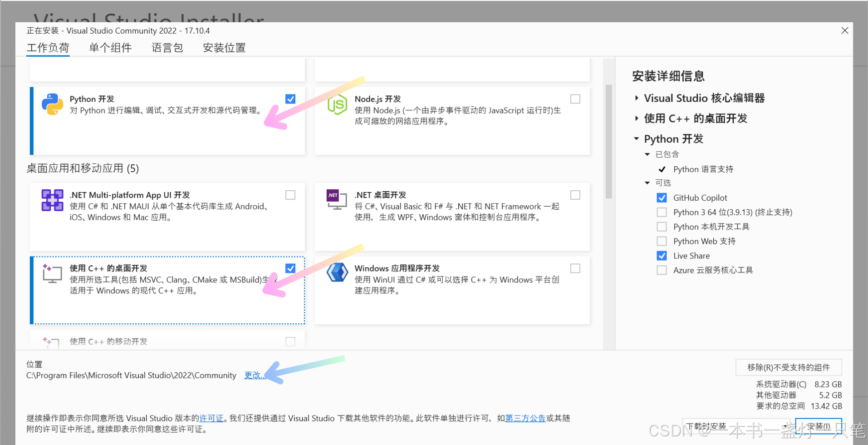868x445 pixels.
Task: Check the 使用 C++ 的移动开发 checkbox
Action: point(290,341)
